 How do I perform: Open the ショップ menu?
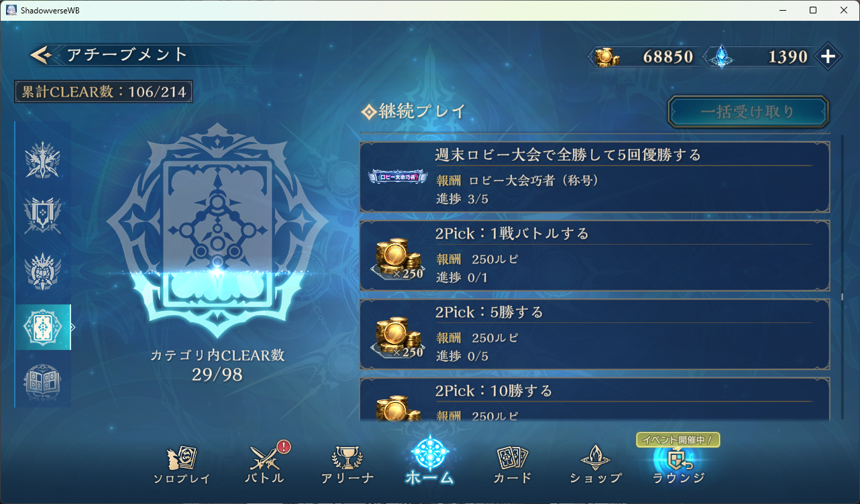(596, 465)
